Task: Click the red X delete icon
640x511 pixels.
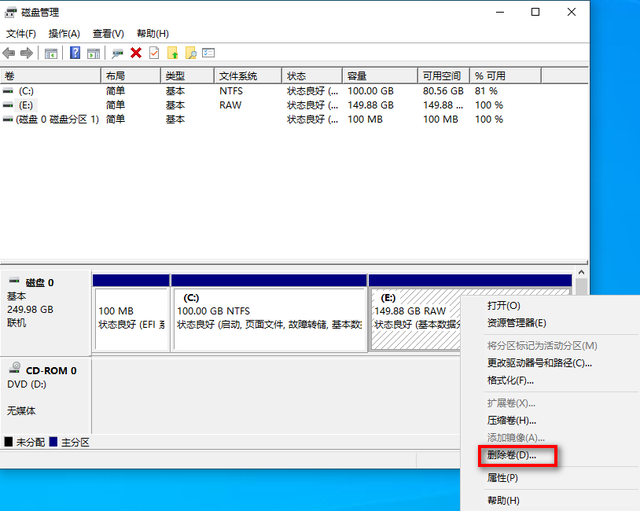Action: tap(136, 53)
